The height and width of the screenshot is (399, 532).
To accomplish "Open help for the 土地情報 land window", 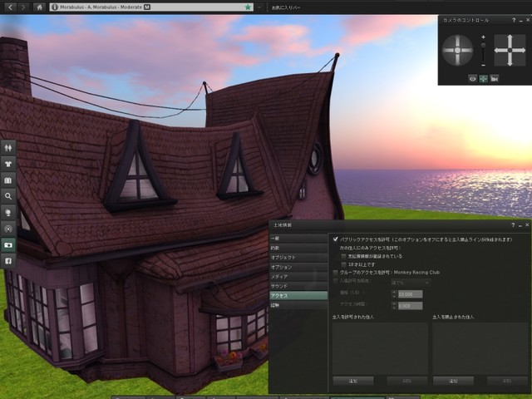I will 513,225.
